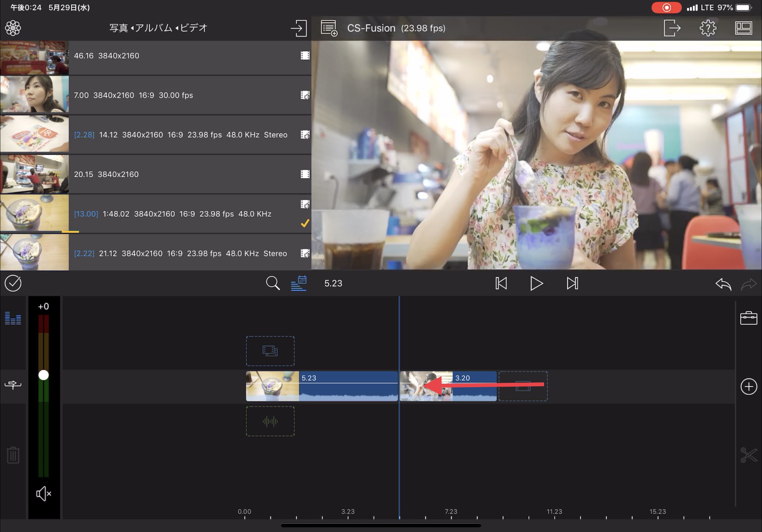Go back to the アルバム breadcrumb

tap(153, 28)
